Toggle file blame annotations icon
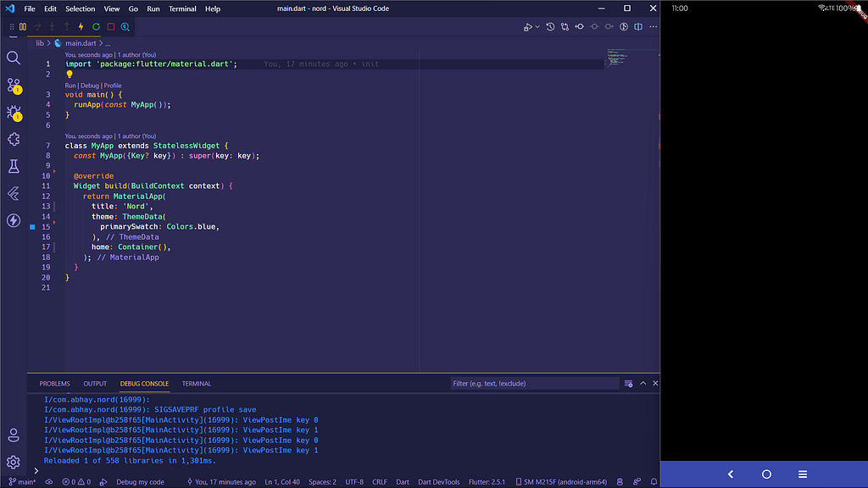Viewport: 868px width, 488px height. click(x=624, y=26)
